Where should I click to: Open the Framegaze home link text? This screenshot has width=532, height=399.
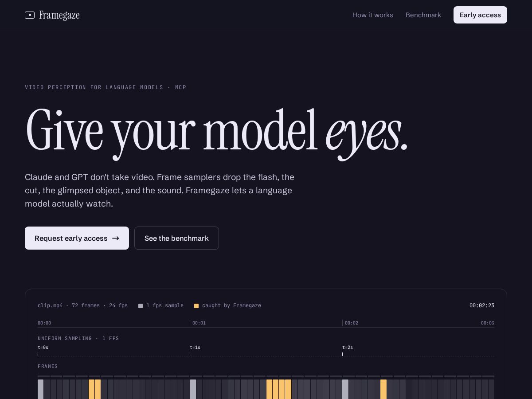(x=59, y=15)
